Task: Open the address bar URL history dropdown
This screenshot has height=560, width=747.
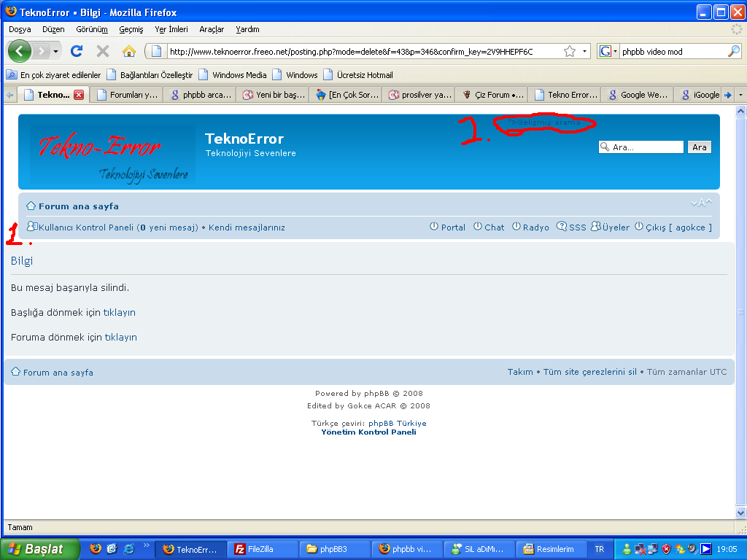Action: click(584, 51)
